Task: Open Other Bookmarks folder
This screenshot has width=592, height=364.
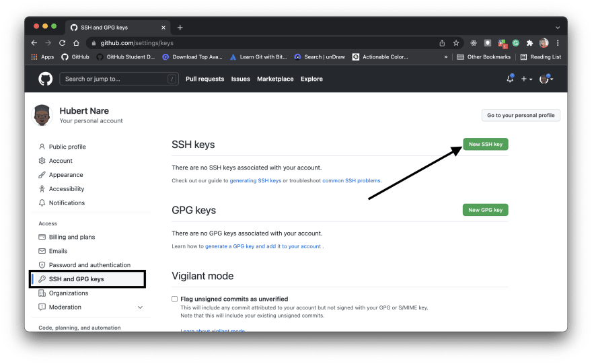Action: [x=484, y=57]
